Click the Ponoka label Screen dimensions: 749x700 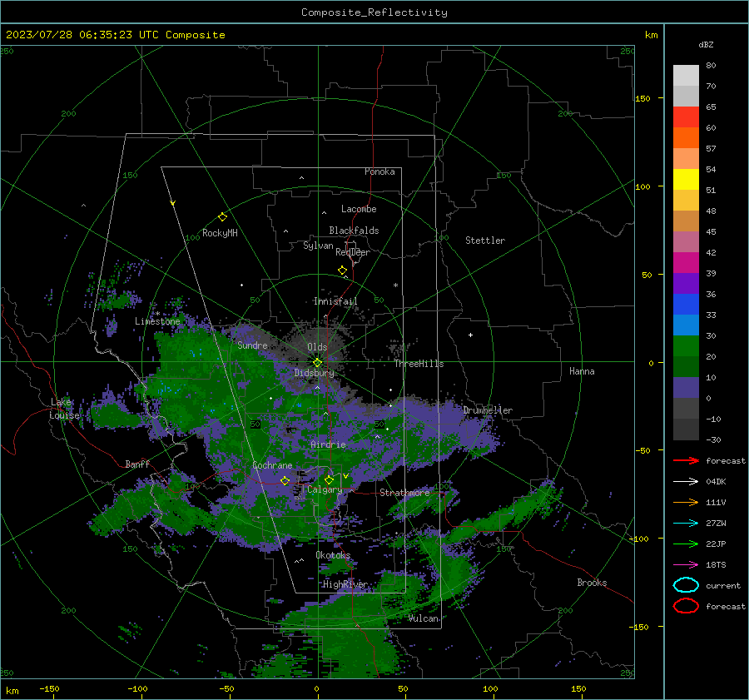click(379, 171)
